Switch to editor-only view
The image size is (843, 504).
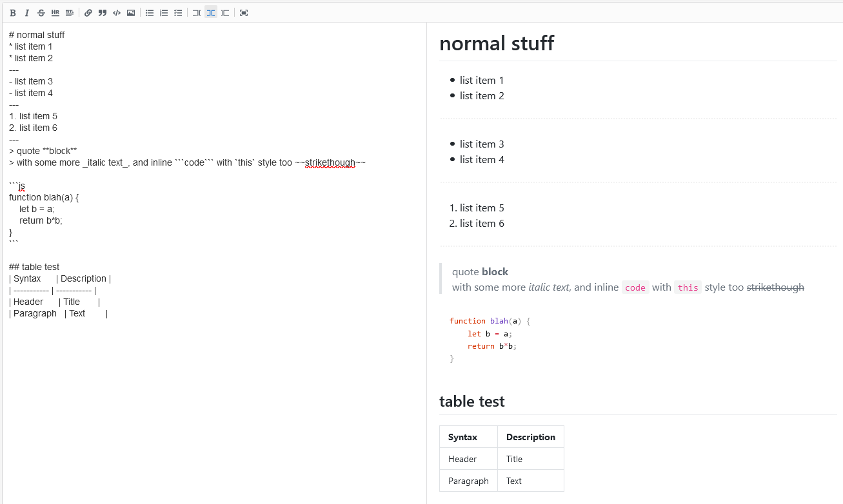[x=196, y=12]
